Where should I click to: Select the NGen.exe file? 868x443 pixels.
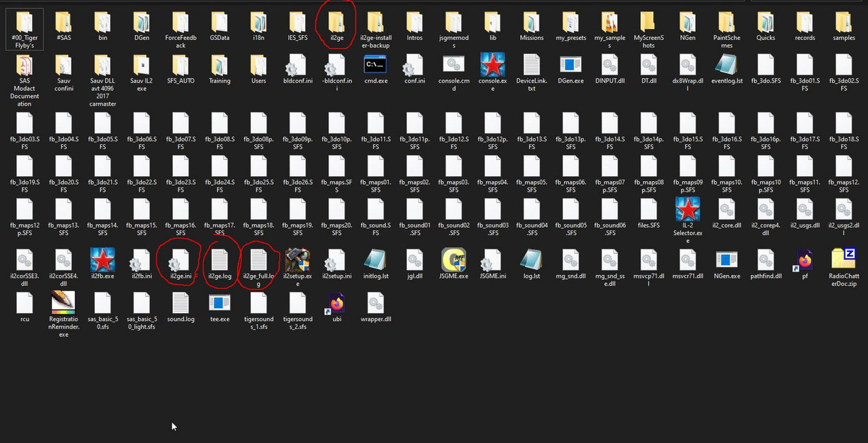[727, 264]
